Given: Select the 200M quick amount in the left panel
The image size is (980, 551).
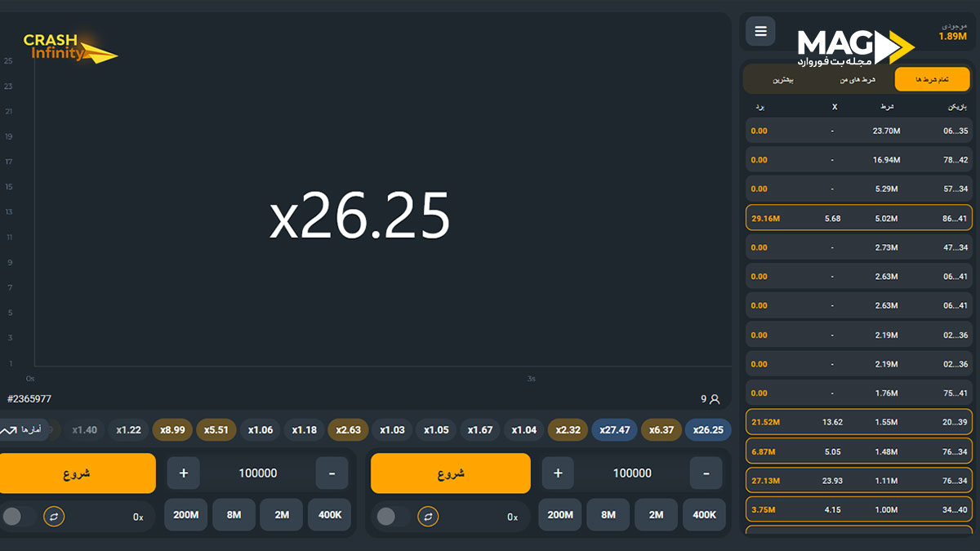Looking at the screenshot, I should pyautogui.click(x=186, y=515).
